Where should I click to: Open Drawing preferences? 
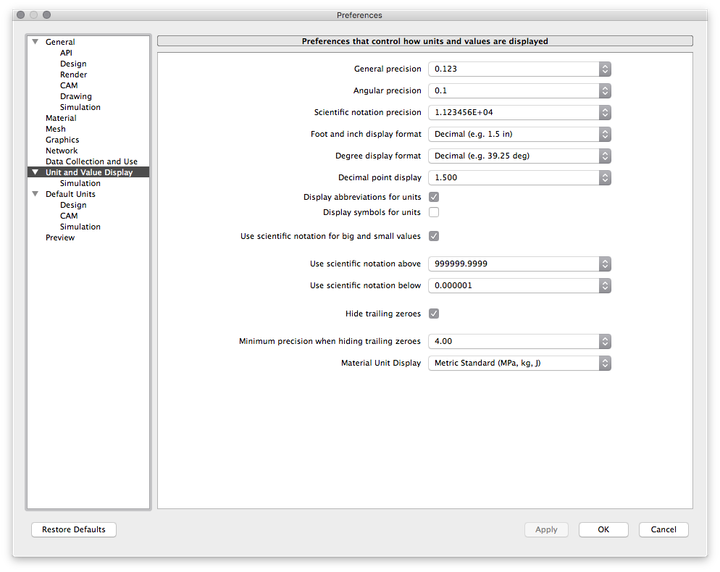click(76, 96)
